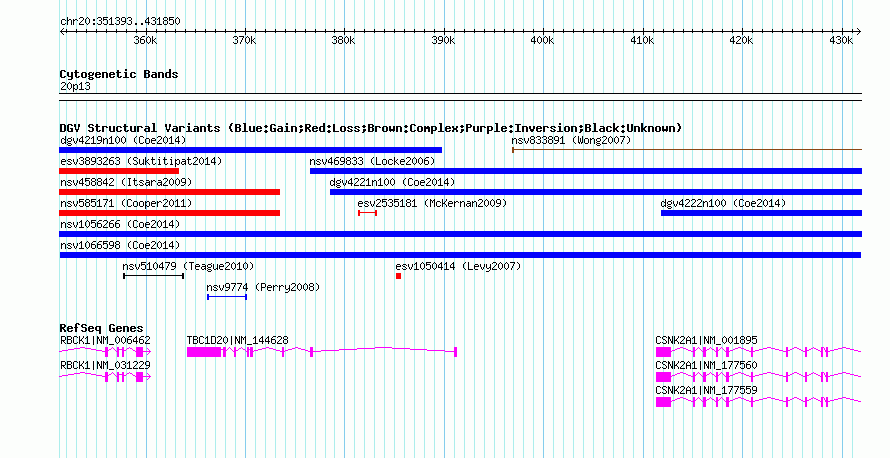Click the RBCK1|NM_006462 label text

click(105, 341)
